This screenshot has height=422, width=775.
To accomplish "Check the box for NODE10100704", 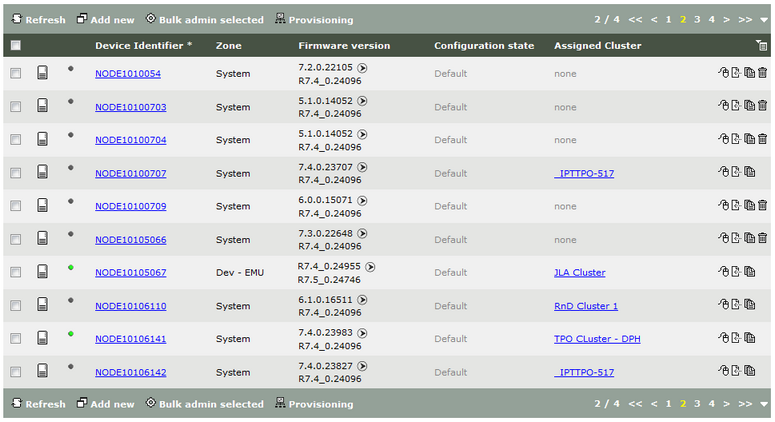I will (16, 140).
